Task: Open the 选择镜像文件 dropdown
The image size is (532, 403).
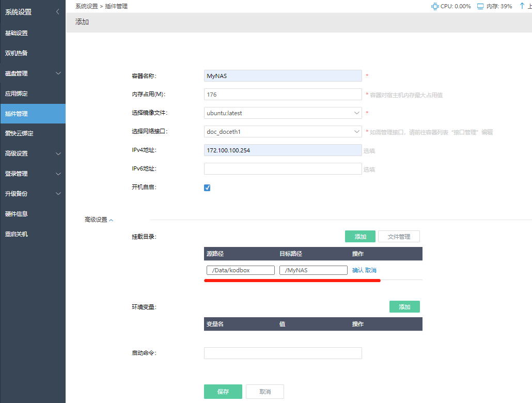Action: click(283, 113)
